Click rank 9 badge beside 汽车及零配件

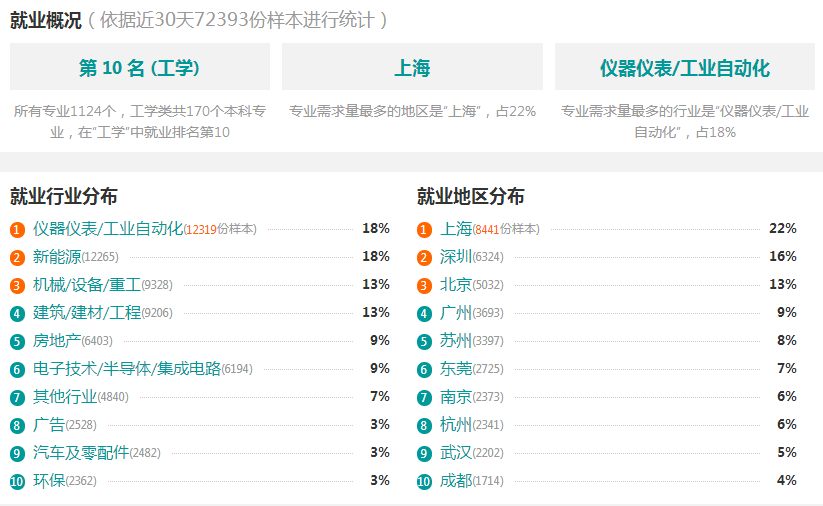pyautogui.click(x=17, y=454)
